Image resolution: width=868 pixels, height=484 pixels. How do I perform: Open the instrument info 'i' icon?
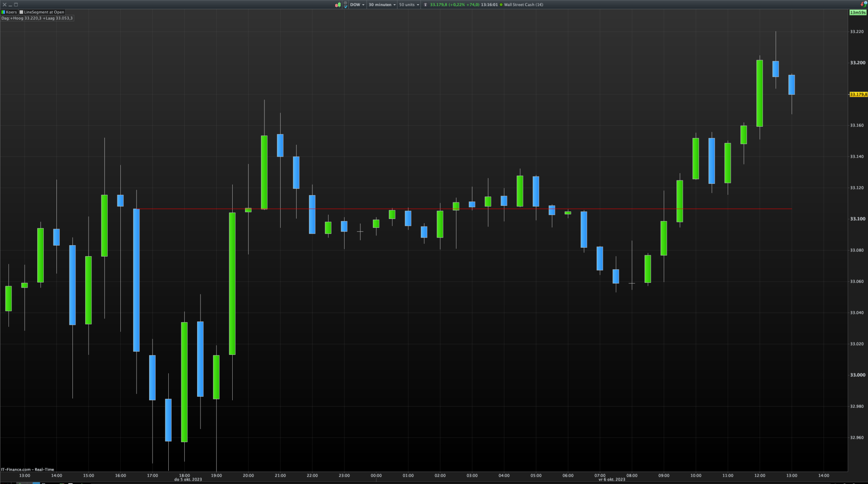tap(426, 5)
